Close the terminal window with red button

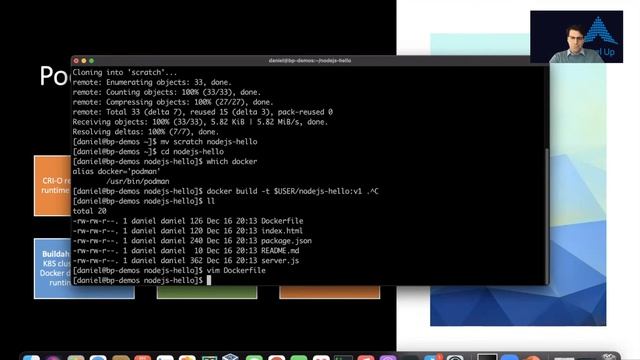click(x=76, y=61)
